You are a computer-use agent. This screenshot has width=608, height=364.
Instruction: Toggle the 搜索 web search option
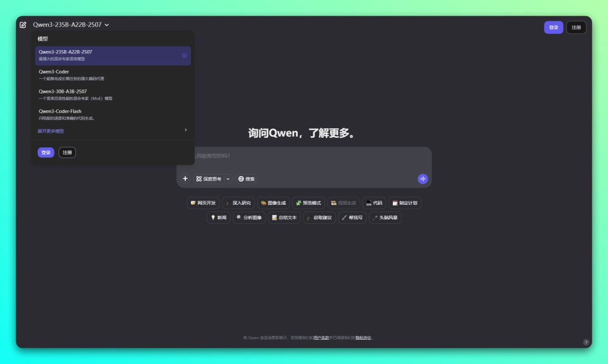[x=247, y=178]
